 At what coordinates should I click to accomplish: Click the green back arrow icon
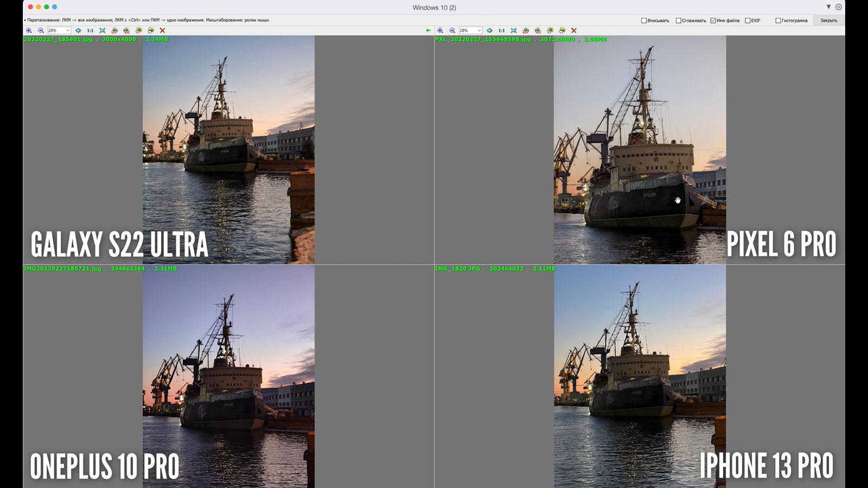tap(429, 31)
